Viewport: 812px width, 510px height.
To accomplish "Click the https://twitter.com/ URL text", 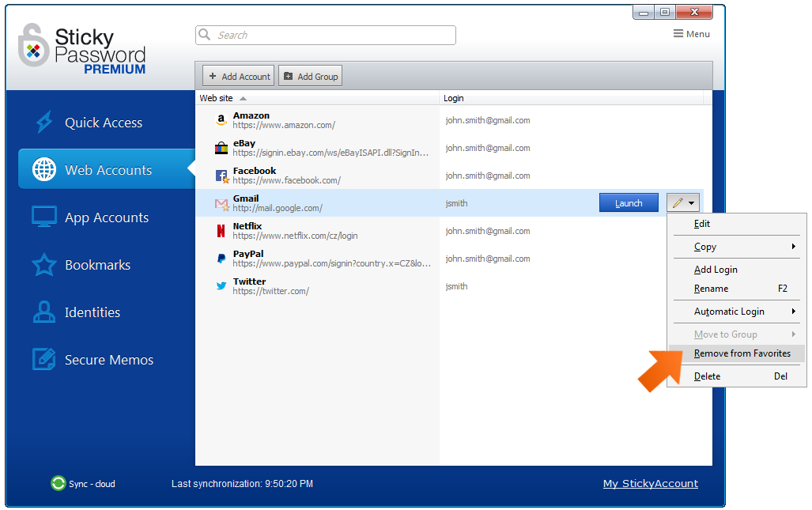I will tap(271, 291).
